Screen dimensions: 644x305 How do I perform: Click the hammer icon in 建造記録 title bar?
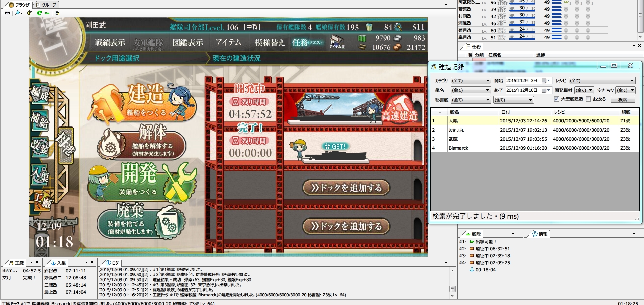(x=434, y=67)
